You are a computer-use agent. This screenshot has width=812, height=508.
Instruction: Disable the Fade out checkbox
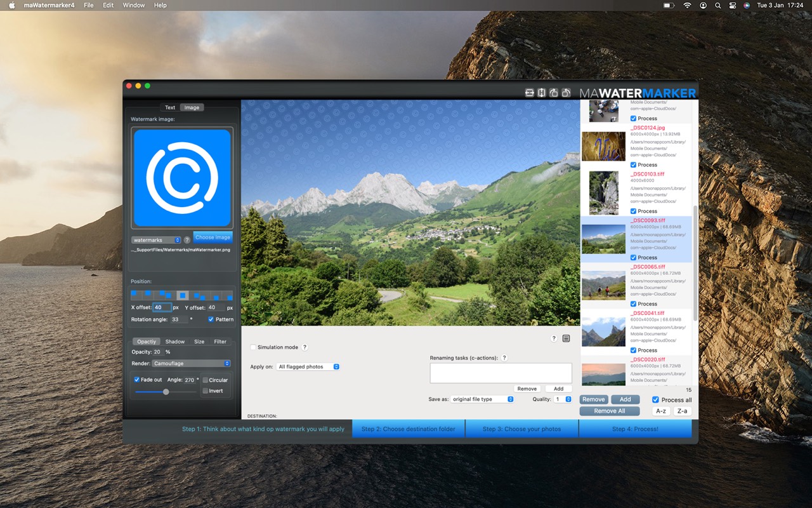[x=137, y=380]
